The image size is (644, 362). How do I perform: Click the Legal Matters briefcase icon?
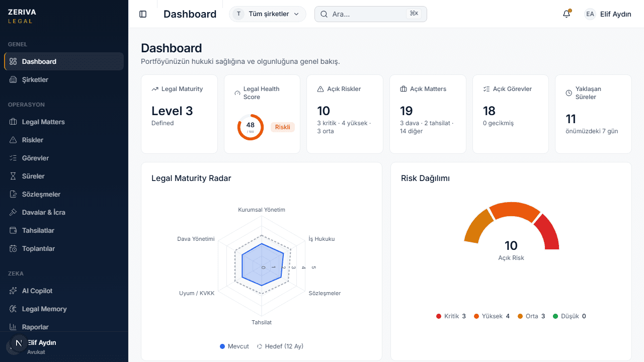click(x=14, y=122)
